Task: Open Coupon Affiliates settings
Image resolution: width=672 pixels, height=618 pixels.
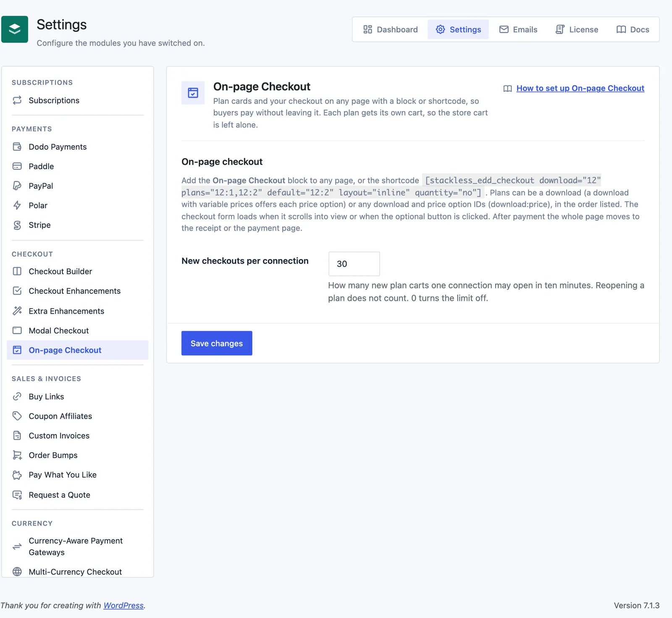Action: 78,416
